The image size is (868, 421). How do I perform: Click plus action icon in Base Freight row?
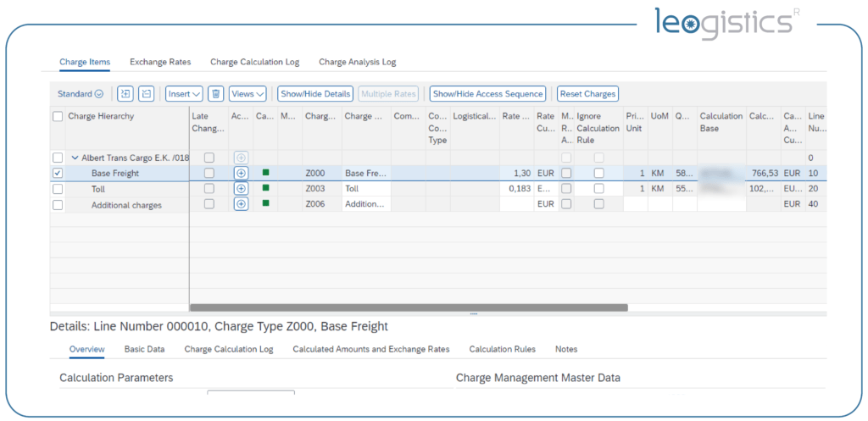(241, 173)
